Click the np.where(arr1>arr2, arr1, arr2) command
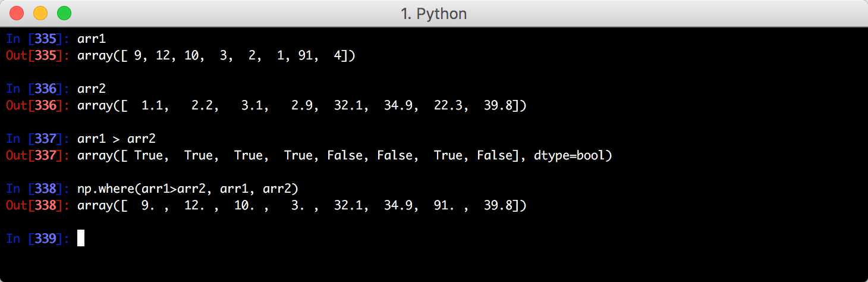 pyautogui.click(x=188, y=189)
